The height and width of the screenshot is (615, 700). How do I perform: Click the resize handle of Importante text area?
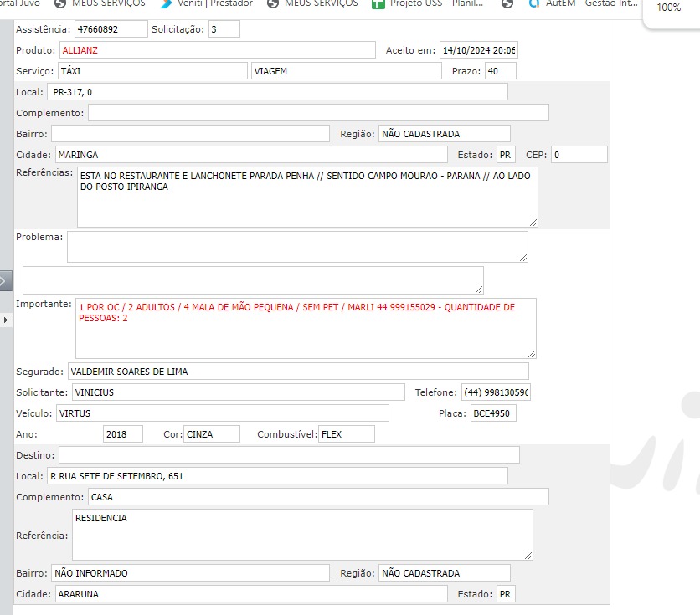click(532, 354)
